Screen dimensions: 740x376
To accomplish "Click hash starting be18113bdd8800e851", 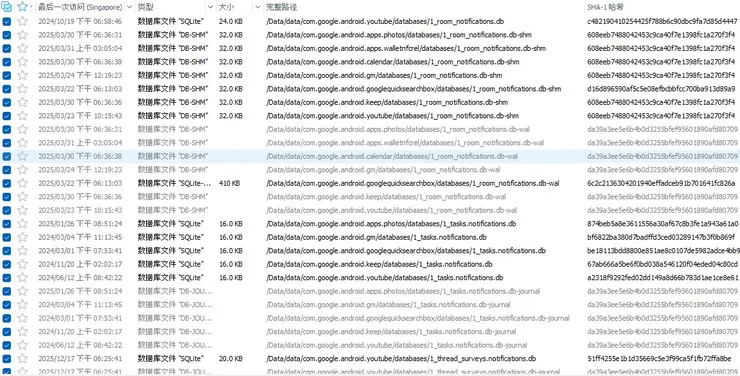I will 664,251.
